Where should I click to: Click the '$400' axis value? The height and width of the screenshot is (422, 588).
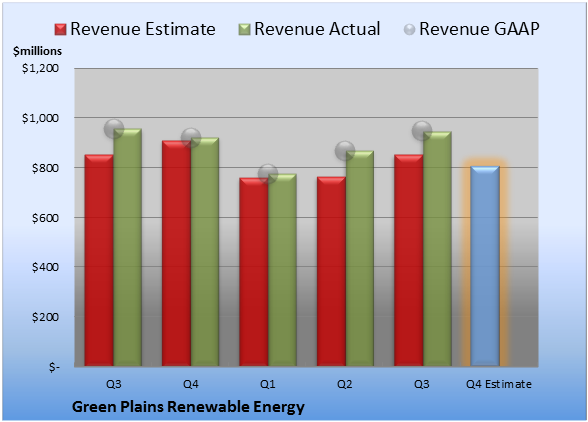pos(45,267)
